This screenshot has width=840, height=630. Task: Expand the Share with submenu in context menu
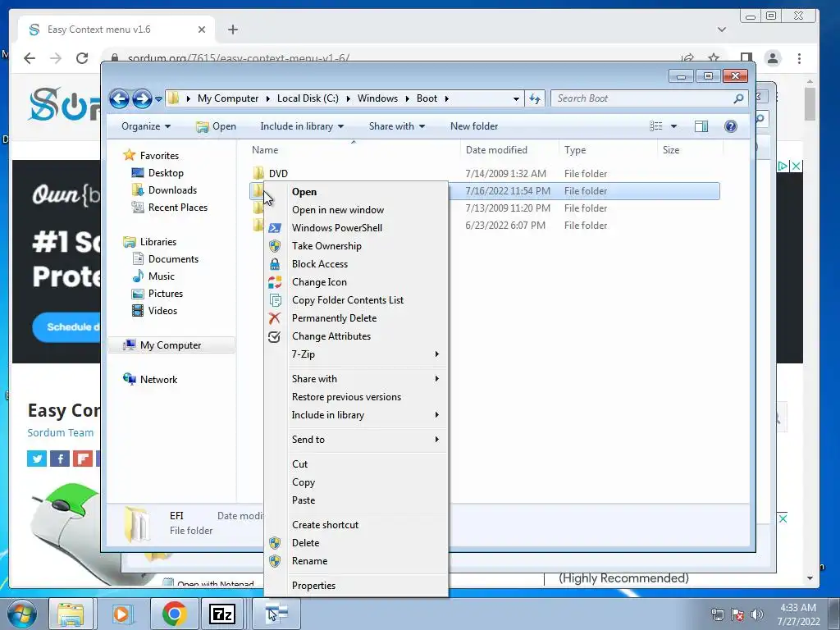point(437,379)
